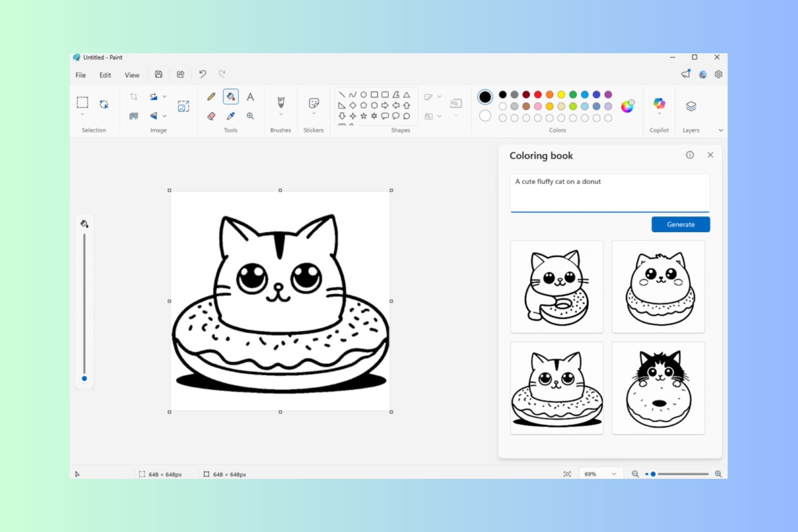
Task: Select the Fill with color tool
Action: (x=230, y=96)
